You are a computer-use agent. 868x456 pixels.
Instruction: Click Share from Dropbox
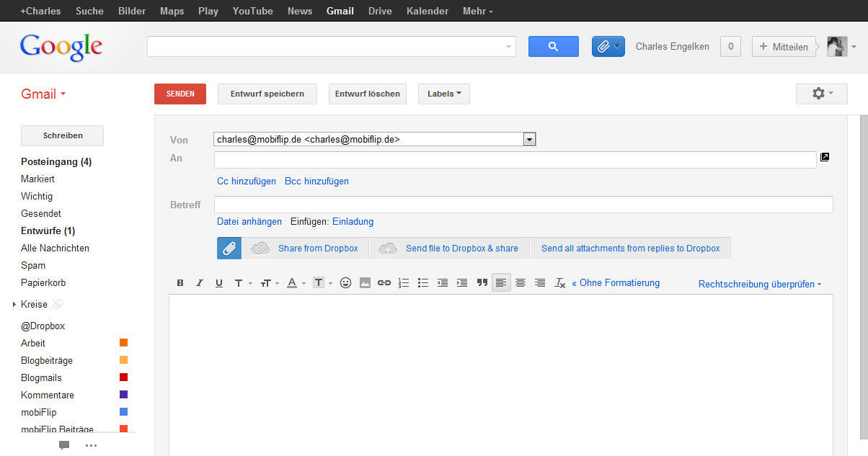click(x=306, y=249)
